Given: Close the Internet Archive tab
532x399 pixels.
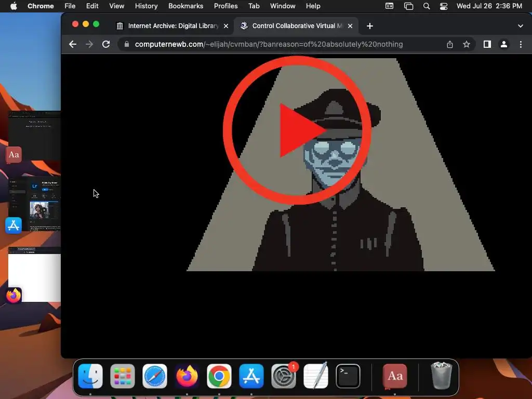Looking at the screenshot, I should 226,26.
